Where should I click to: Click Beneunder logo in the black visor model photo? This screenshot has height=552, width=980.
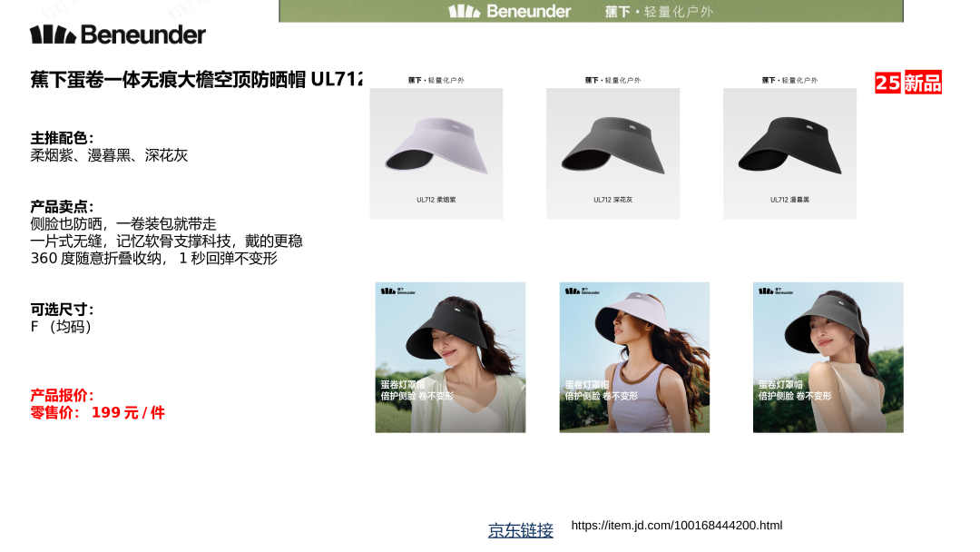(398, 291)
